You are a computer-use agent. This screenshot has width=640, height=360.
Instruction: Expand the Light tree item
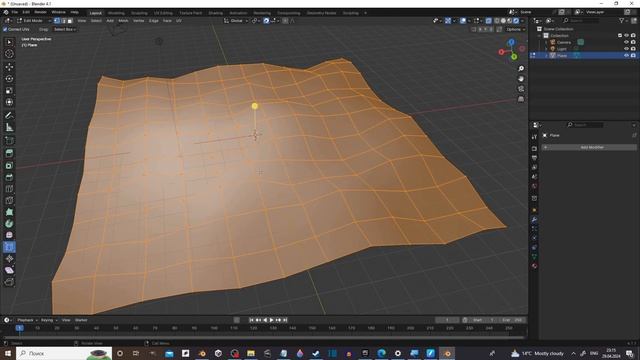pyautogui.click(x=546, y=49)
